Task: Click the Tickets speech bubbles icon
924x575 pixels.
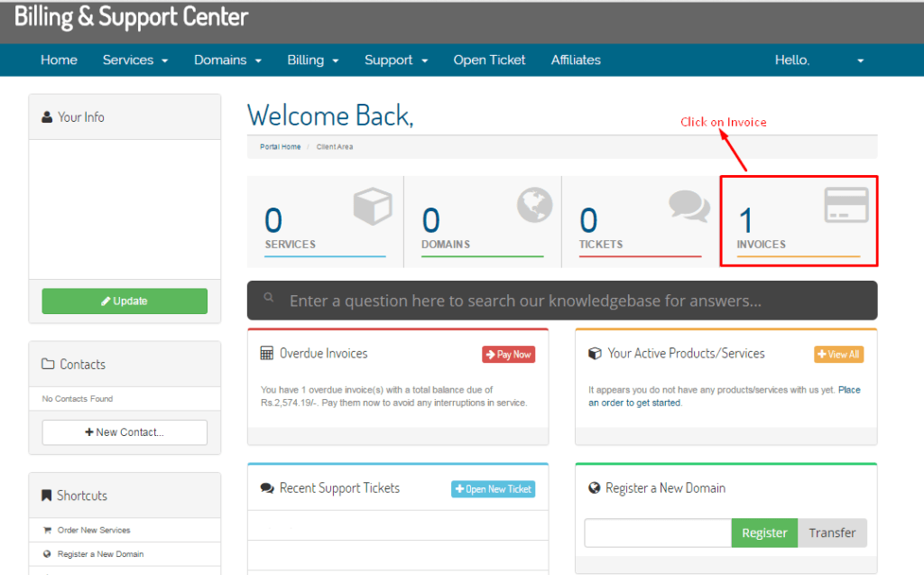Action: tap(689, 206)
